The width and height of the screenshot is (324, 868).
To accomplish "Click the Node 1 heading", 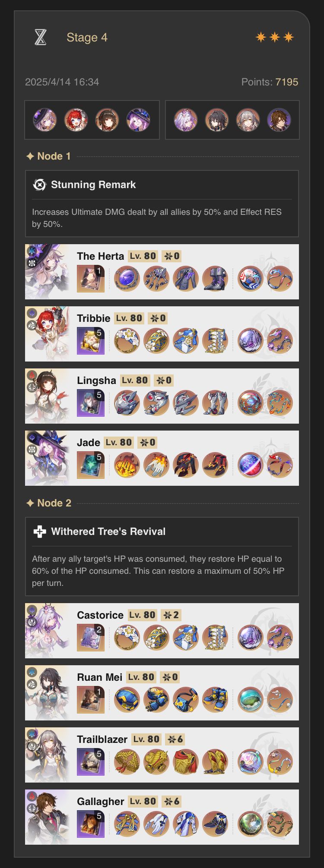I will [x=48, y=156].
